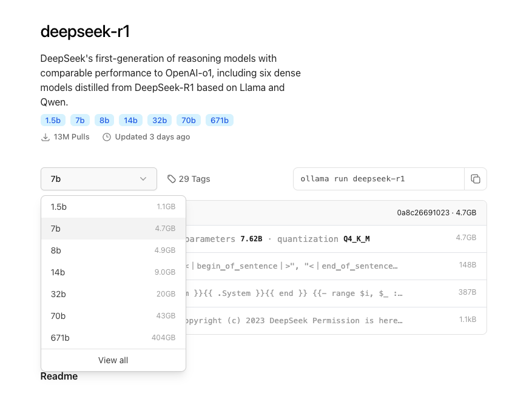Click the 671b blue tag badge

pyautogui.click(x=220, y=121)
